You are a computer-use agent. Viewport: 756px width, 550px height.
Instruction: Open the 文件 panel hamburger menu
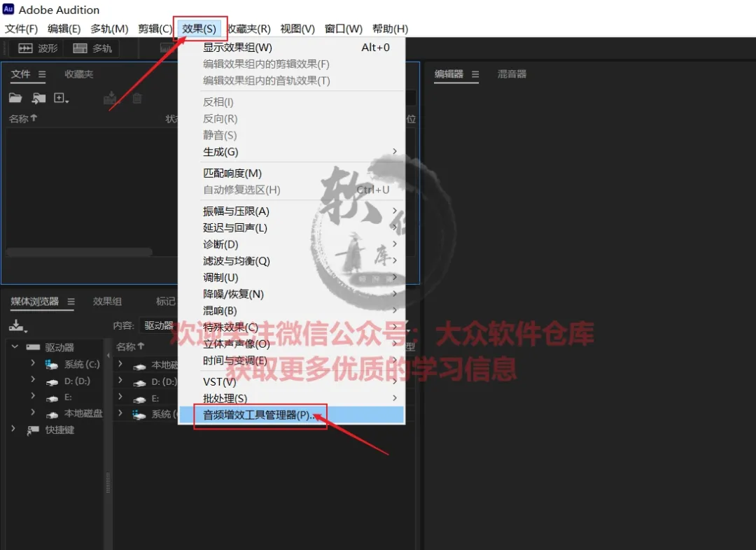[x=42, y=74]
